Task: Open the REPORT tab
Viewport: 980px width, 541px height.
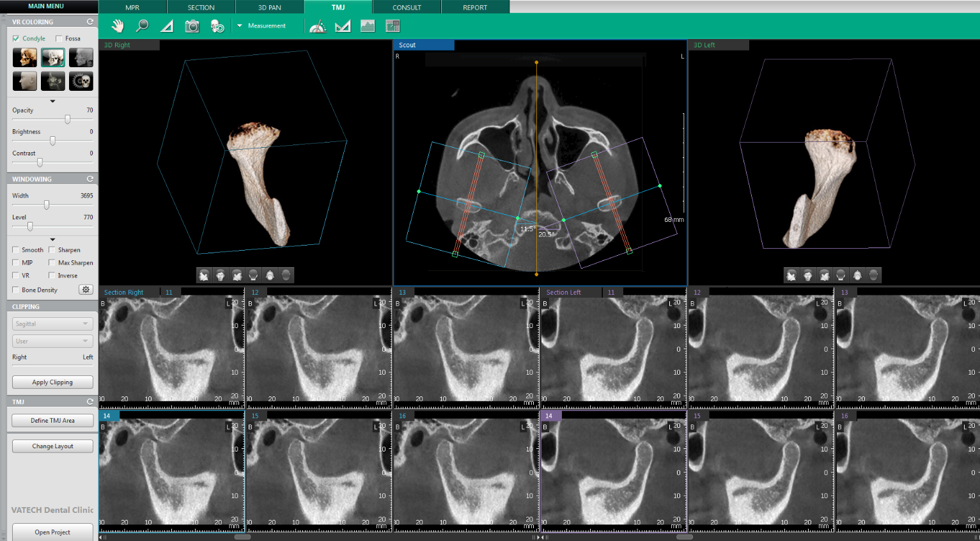Action: tap(475, 7)
